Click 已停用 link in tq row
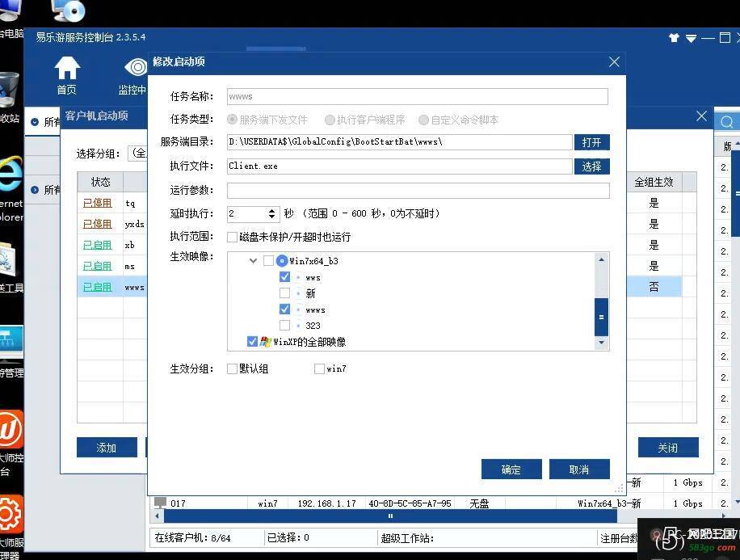This screenshot has width=740, height=560. 97,203
